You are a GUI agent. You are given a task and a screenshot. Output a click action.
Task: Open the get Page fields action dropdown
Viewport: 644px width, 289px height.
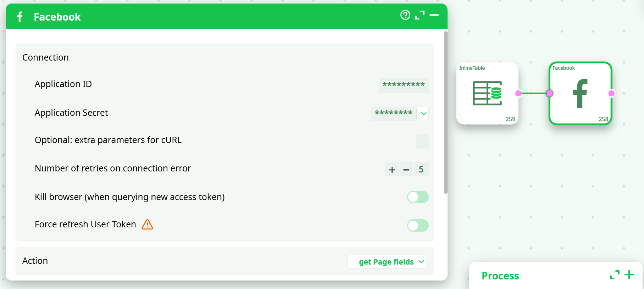pyautogui.click(x=387, y=262)
